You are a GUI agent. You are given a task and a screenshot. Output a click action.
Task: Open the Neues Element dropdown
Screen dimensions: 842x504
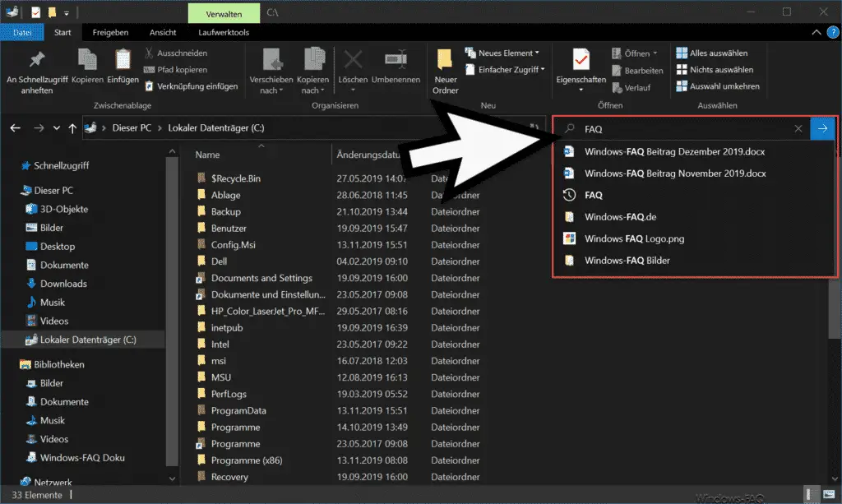click(x=502, y=53)
